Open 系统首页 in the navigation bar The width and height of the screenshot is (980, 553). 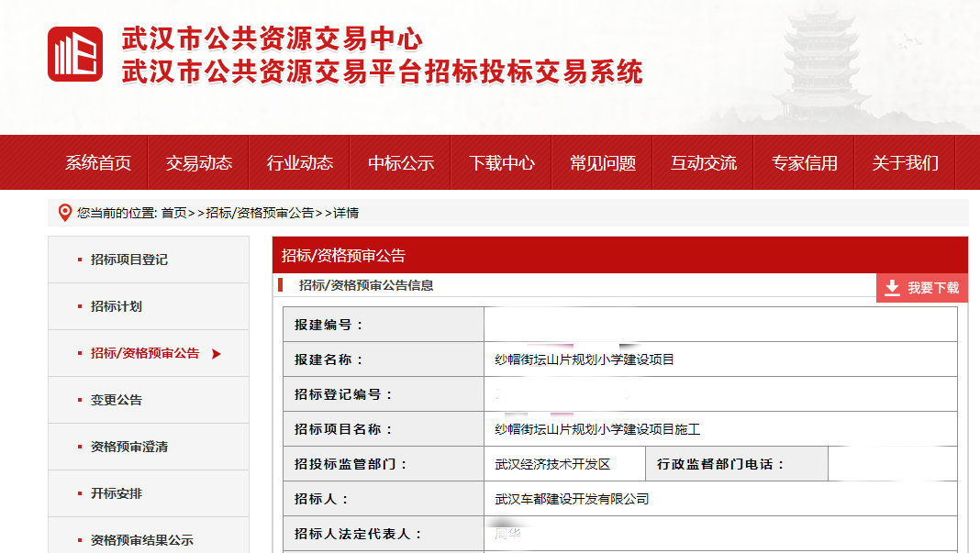[x=98, y=163]
